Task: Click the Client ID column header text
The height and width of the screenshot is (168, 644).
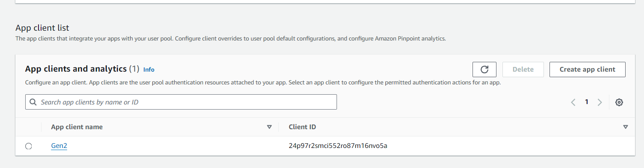Action: click(x=302, y=127)
